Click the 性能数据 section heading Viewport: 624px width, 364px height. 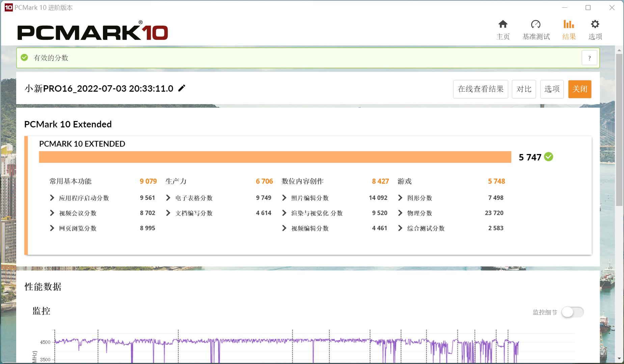click(43, 287)
